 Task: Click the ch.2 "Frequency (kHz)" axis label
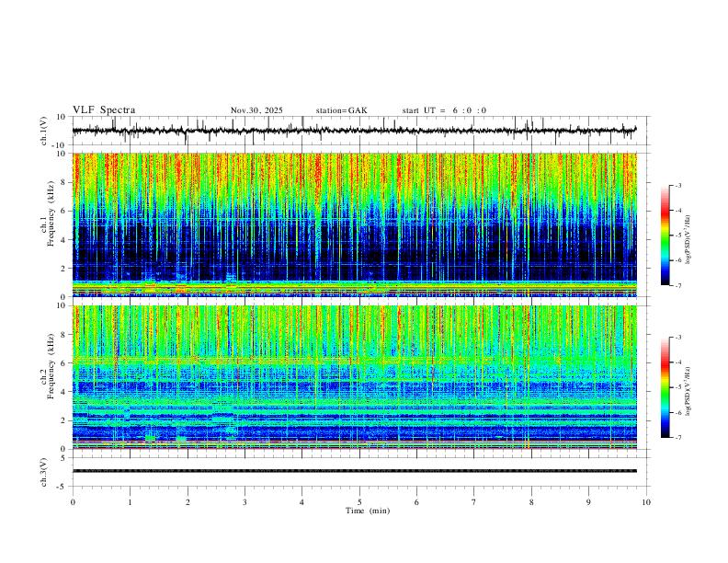pos(51,366)
